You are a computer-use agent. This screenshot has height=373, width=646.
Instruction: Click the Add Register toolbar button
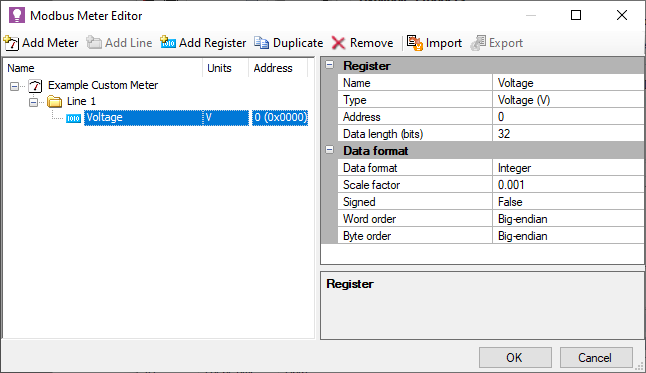tap(203, 43)
